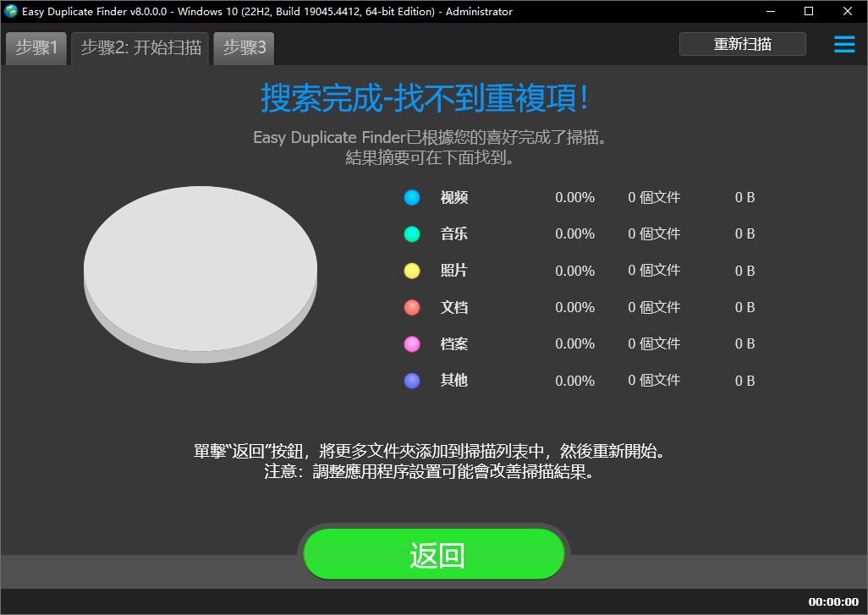Click the 0 B size in 照片 row
Image resolution: width=868 pixels, height=615 pixels.
click(744, 271)
